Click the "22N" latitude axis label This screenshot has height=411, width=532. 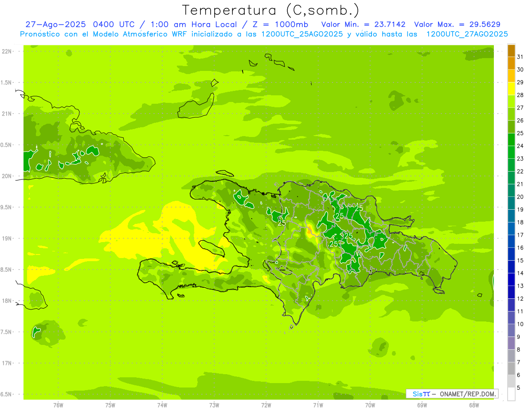6,51
